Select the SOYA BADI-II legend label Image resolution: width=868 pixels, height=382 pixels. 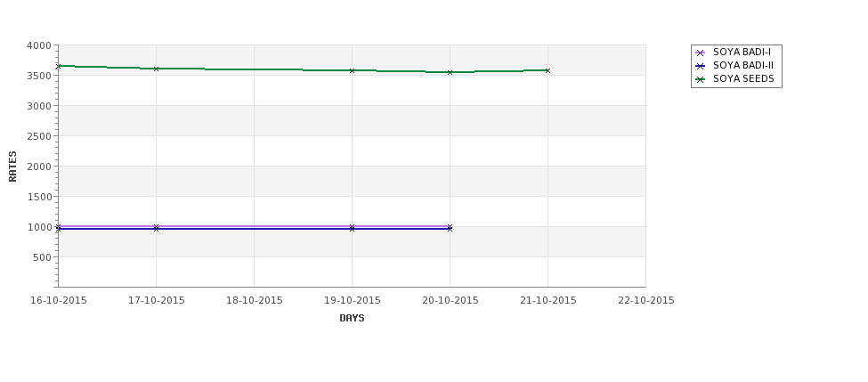point(743,65)
